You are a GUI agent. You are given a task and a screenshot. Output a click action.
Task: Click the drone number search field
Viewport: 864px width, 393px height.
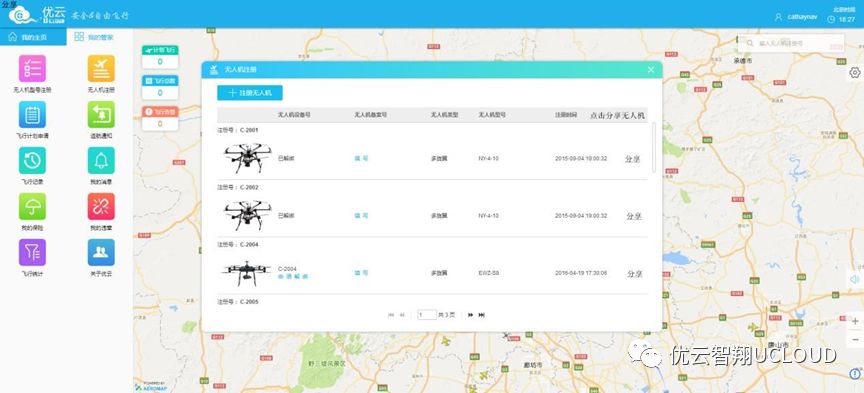tap(791, 42)
